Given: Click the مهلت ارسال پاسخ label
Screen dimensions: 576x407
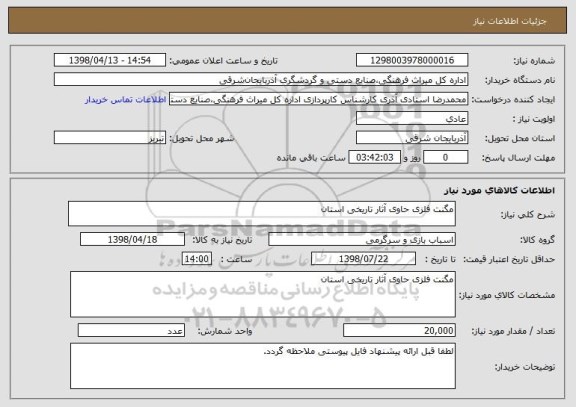Looking at the screenshot, I should (x=518, y=158).
